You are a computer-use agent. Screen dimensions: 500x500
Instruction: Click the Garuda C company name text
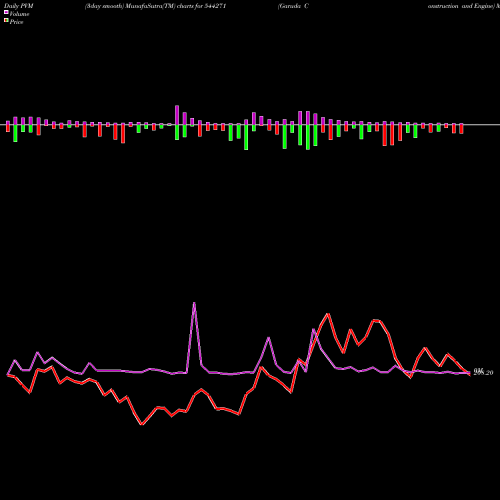pyautogui.click(x=293, y=6)
